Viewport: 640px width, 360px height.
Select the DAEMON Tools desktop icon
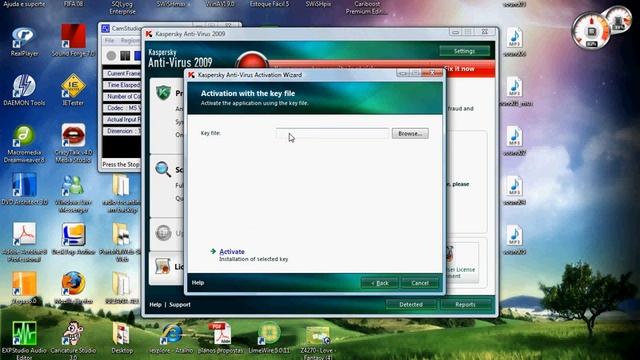pyautogui.click(x=24, y=91)
